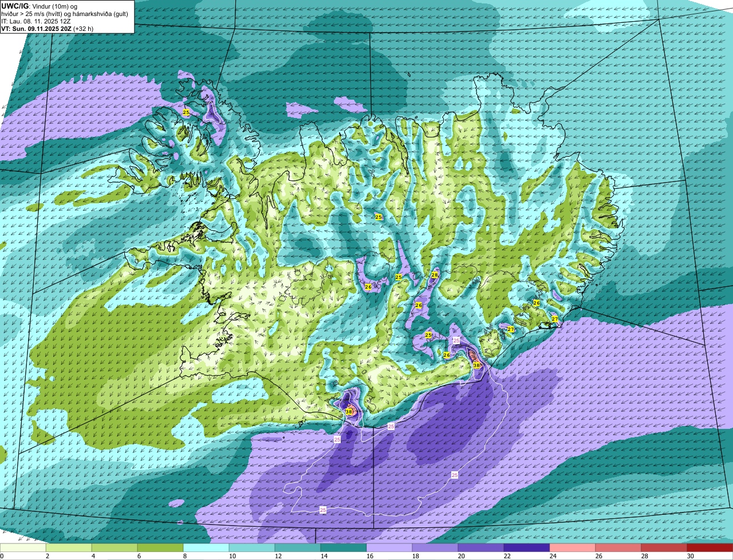Screen dimensions: 733x560
Task: Click the 10–12 m/s legend color block
Action: click(252, 547)
